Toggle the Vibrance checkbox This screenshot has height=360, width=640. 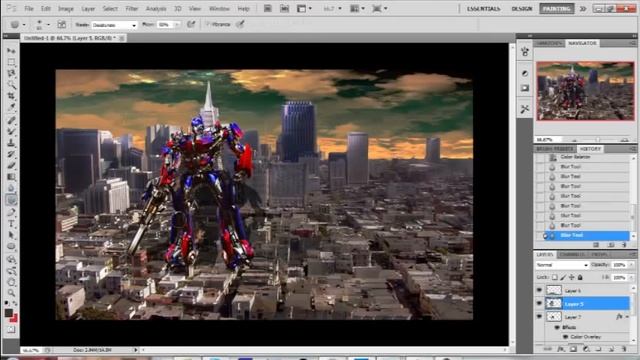click(x=207, y=24)
